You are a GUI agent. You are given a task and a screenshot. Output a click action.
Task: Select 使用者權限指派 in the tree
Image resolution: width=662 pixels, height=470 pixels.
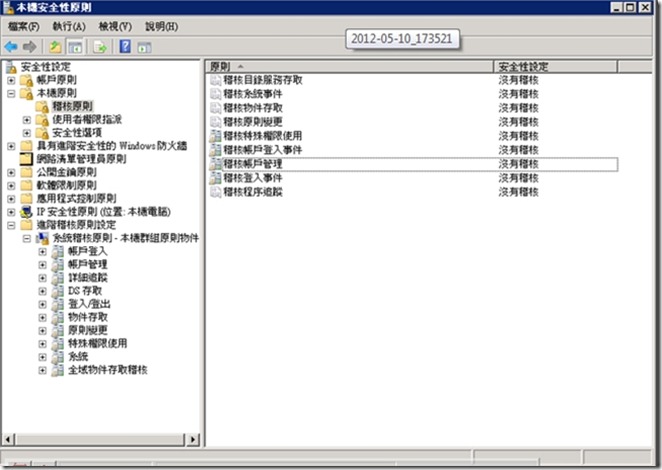(86, 119)
